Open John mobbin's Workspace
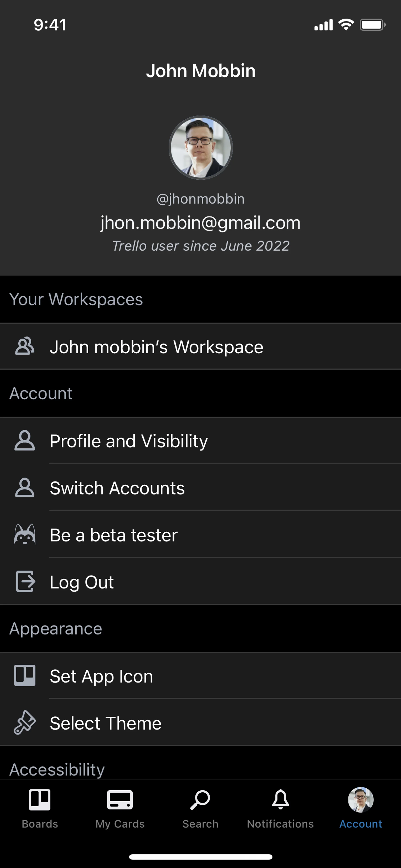Screen dimensions: 401x868 click(156, 347)
